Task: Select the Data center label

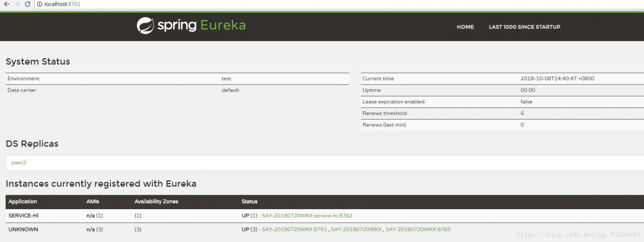Action: tap(22, 90)
